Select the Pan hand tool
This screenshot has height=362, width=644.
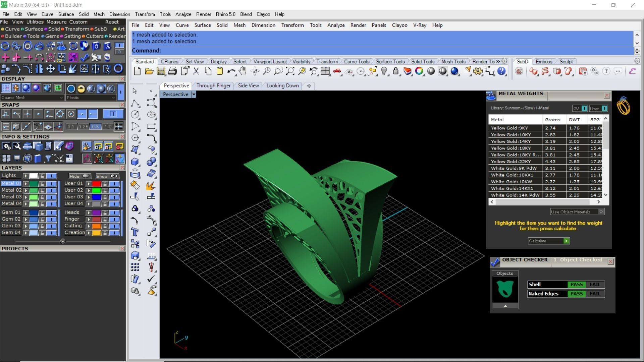click(243, 71)
